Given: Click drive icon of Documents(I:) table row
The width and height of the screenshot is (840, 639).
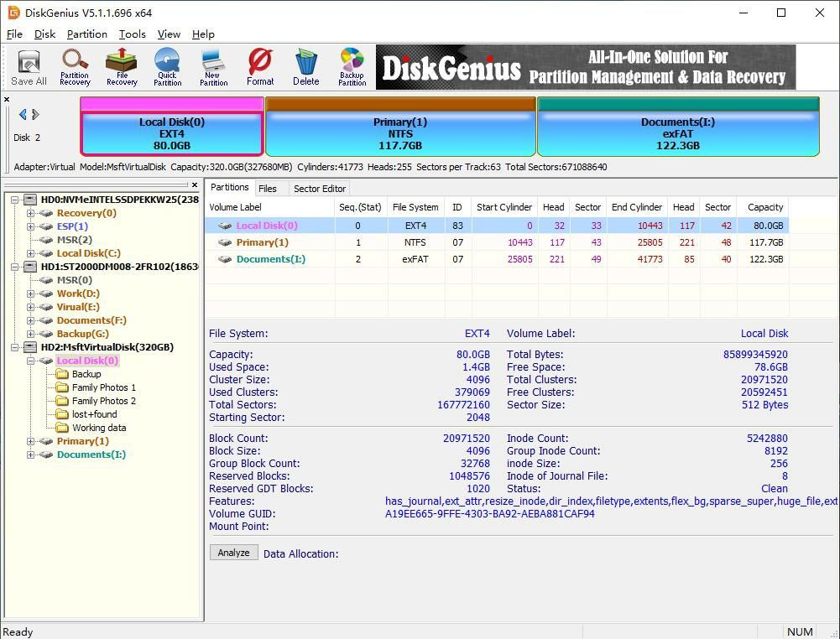Looking at the screenshot, I should point(225,259).
